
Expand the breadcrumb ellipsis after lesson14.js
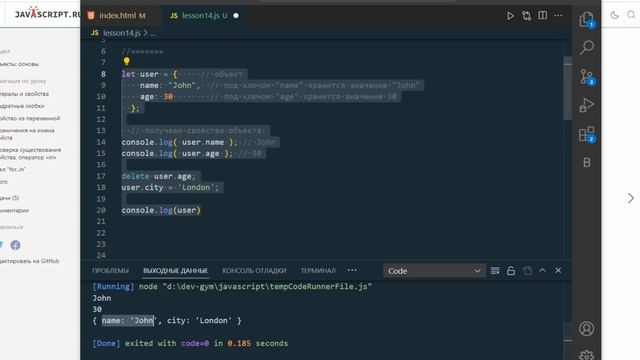point(153,34)
